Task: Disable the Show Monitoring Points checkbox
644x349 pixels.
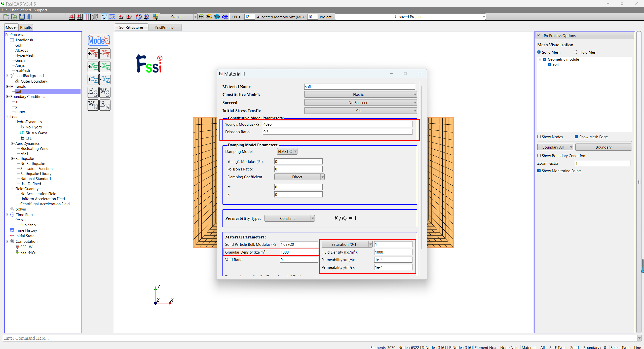Action: click(x=539, y=171)
